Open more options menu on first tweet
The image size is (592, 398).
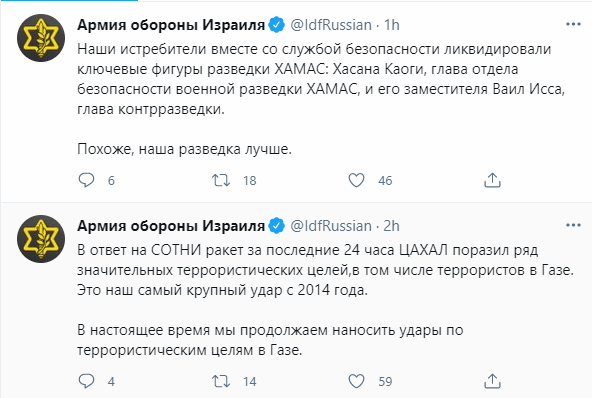pos(573,25)
